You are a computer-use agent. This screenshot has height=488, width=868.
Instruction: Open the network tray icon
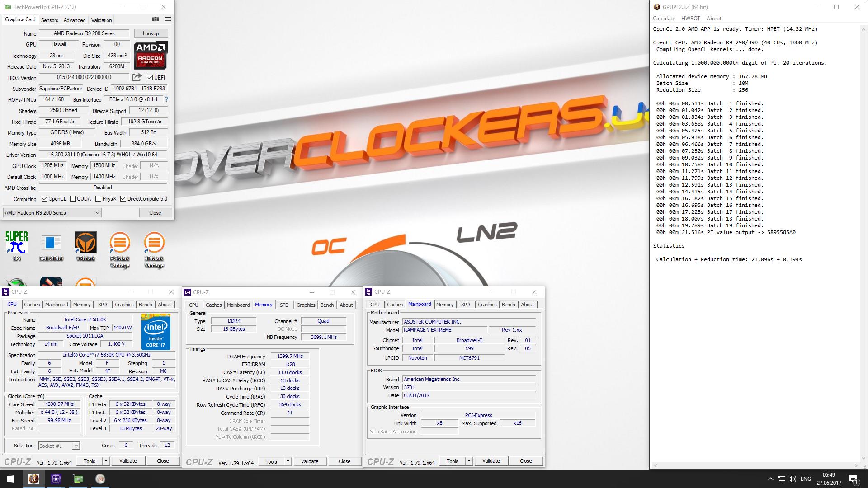click(782, 479)
